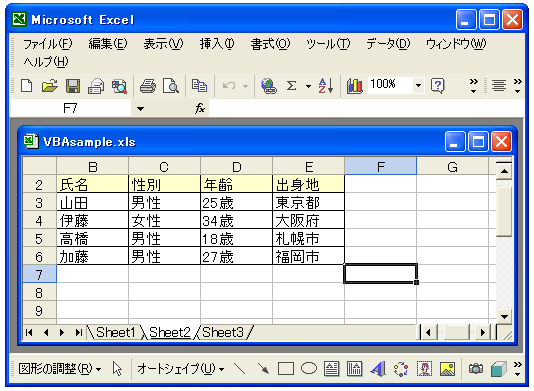Open the Name Box dropdown arrow
The height and width of the screenshot is (391, 534).
tap(140, 109)
